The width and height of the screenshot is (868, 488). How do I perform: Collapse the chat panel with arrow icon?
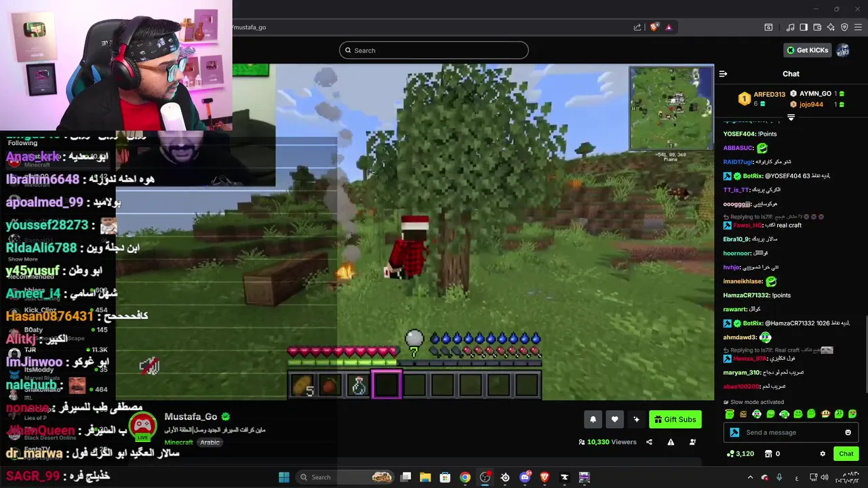pyautogui.click(x=723, y=74)
